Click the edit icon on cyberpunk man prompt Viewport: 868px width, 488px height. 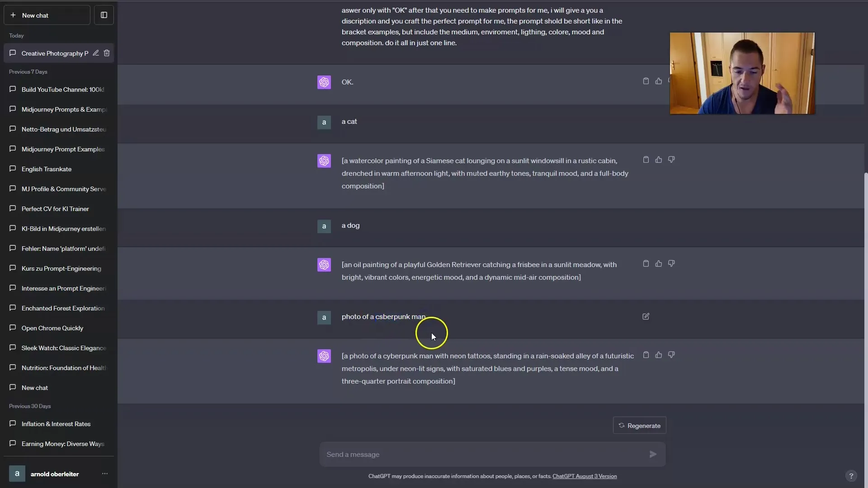pyautogui.click(x=646, y=316)
